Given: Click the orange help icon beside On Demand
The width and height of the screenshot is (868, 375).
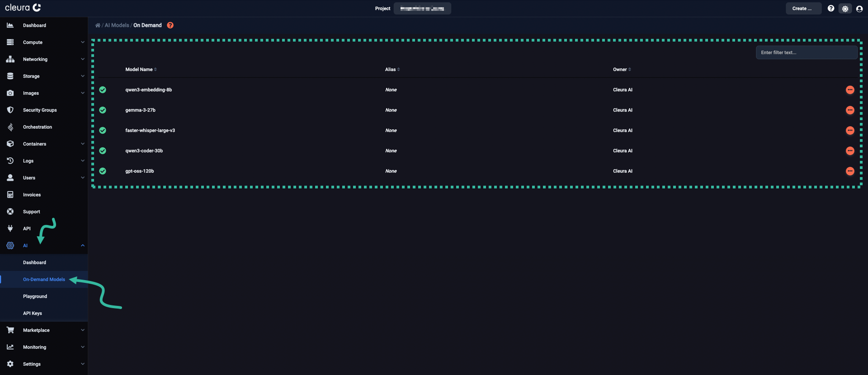Looking at the screenshot, I should point(170,25).
